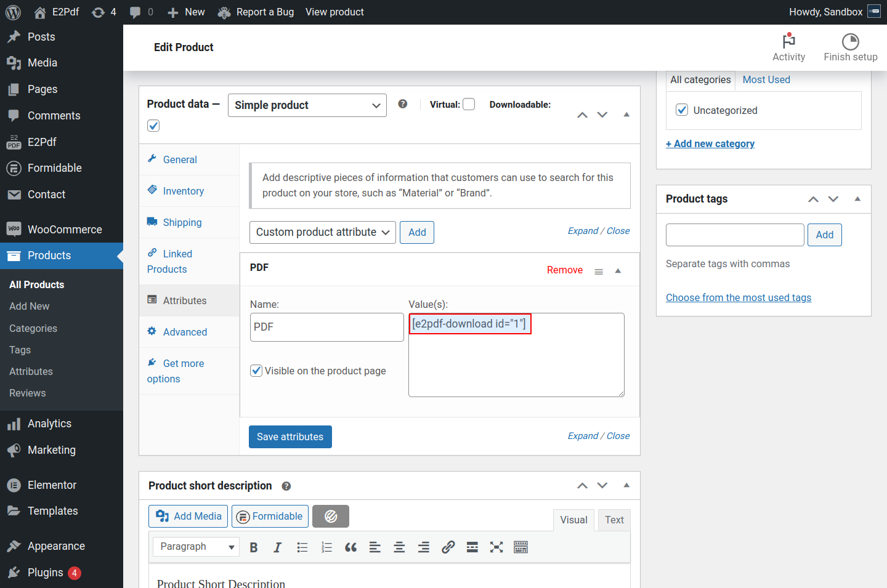Enable the Virtual checkbox

[469, 104]
